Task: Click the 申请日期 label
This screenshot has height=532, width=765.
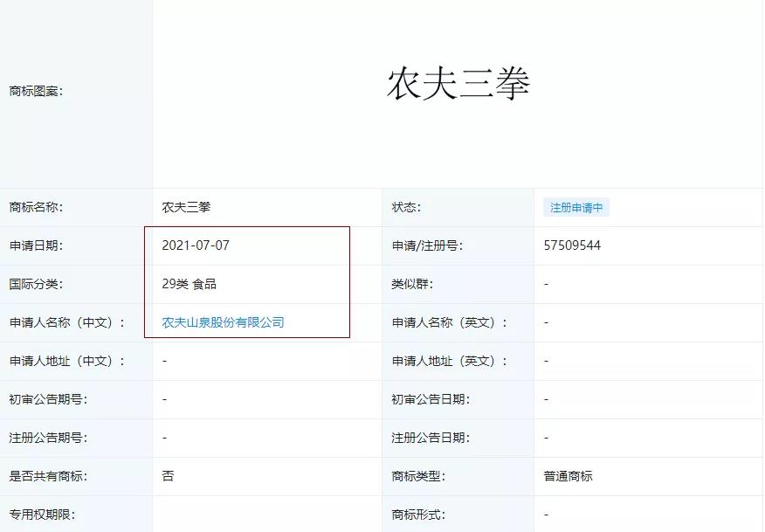Action: pyautogui.click(x=36, y=245)
